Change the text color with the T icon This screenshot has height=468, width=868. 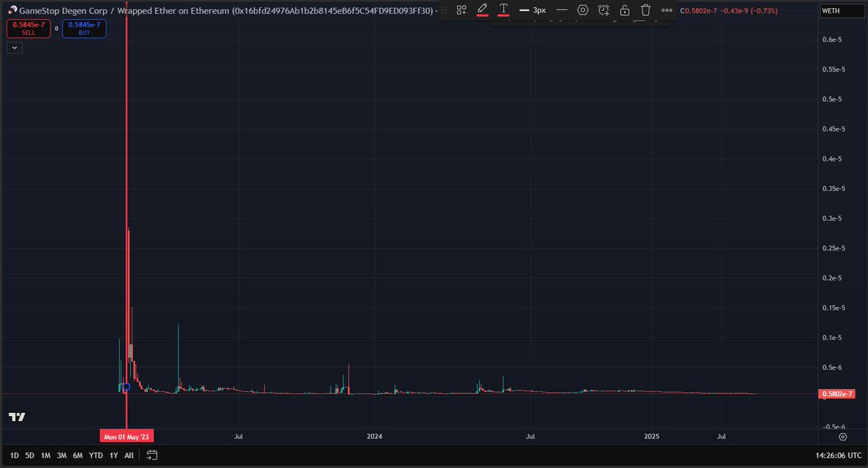tap(503, 10)
